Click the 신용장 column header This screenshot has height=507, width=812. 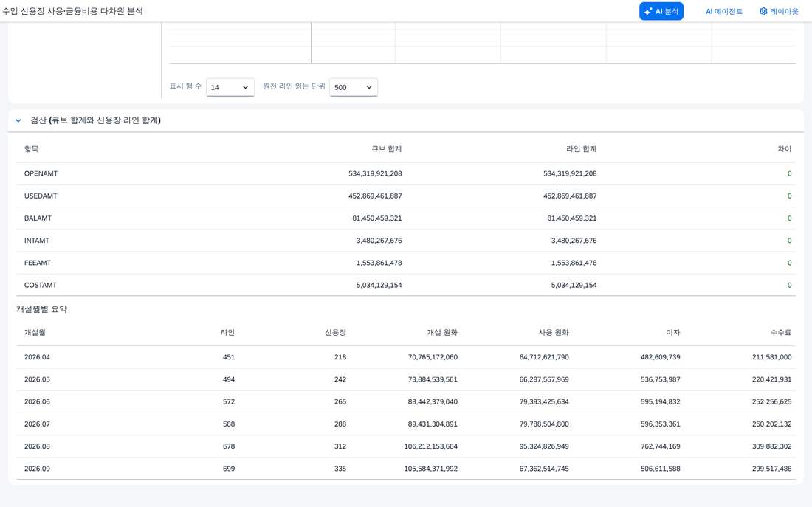(x=335, y=333)
